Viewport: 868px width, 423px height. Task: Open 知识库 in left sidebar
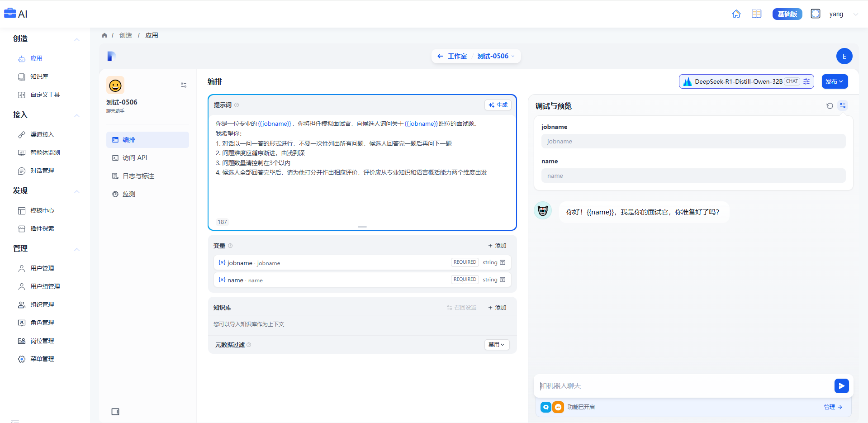point(39,76)
